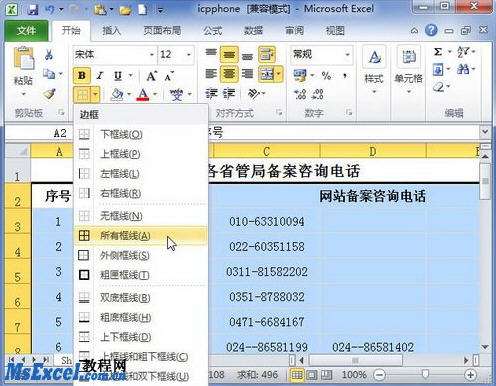Toggle top vertical alignment

point(211,53)
